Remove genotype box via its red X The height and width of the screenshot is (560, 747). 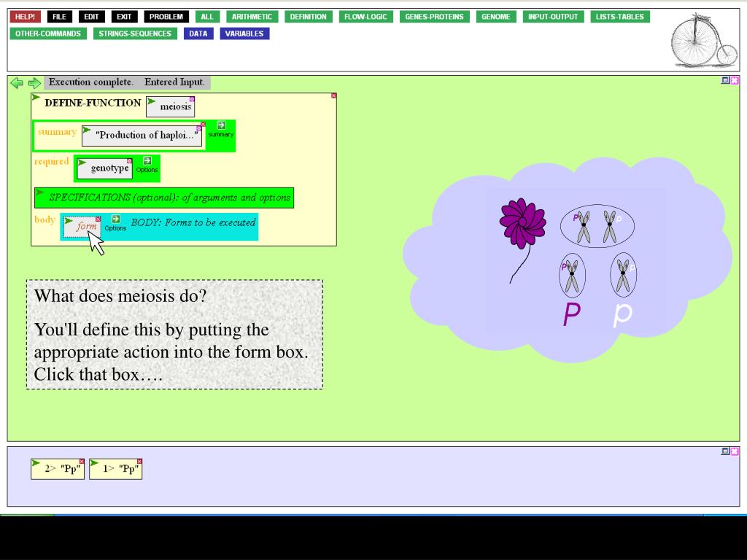point(129,161)
